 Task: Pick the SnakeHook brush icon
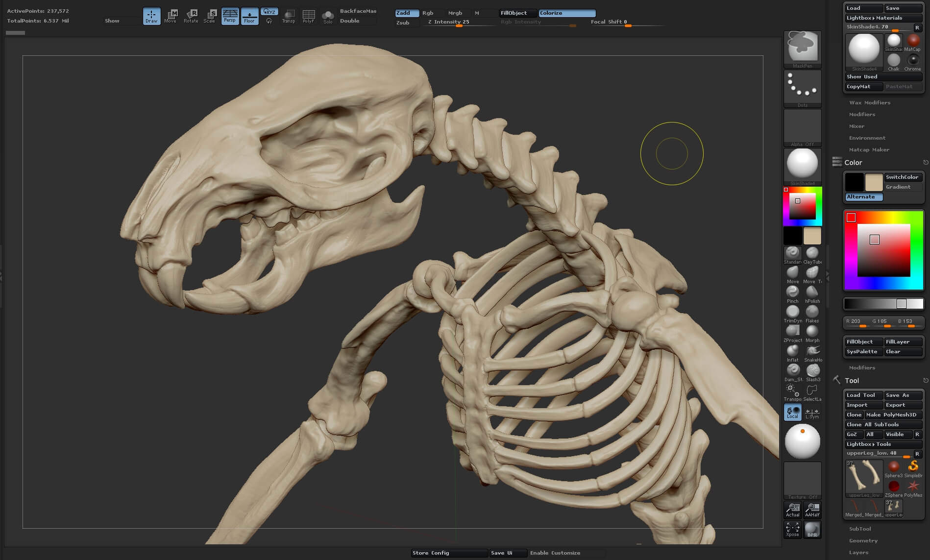click(812, 353)
